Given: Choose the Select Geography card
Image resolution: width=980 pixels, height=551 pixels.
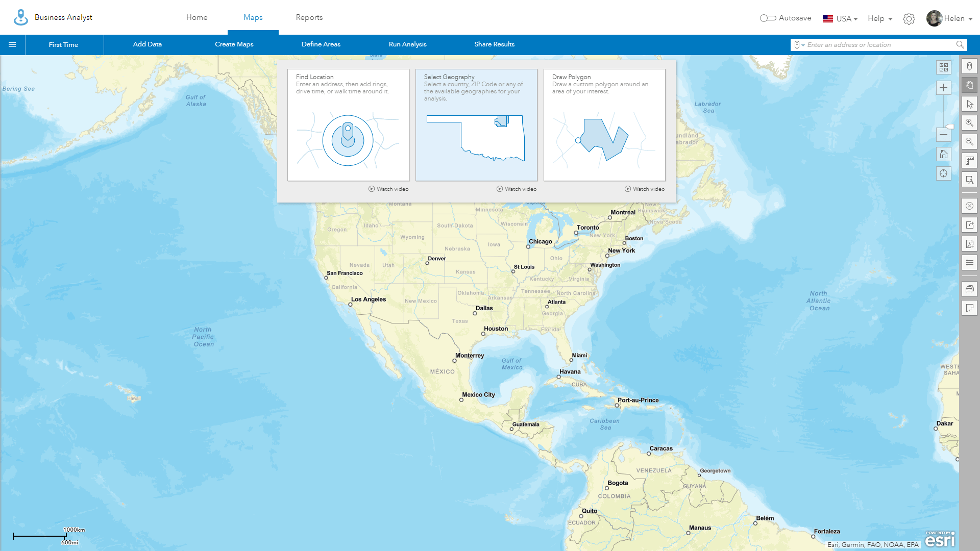Looking at the screenshot, I should pos(476,125).
